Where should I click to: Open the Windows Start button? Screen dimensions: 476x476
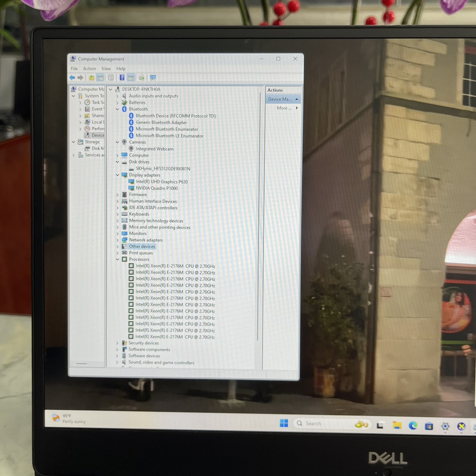[x=284, y=423]
